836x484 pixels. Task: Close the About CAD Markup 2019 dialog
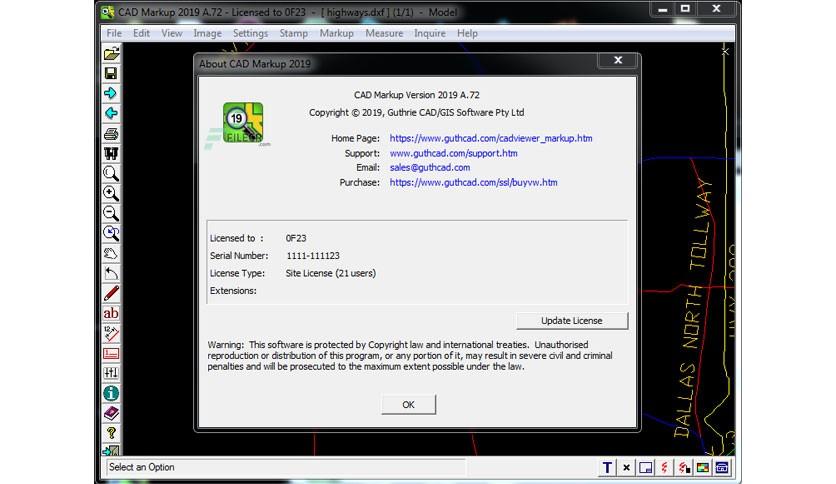(618, 60)
